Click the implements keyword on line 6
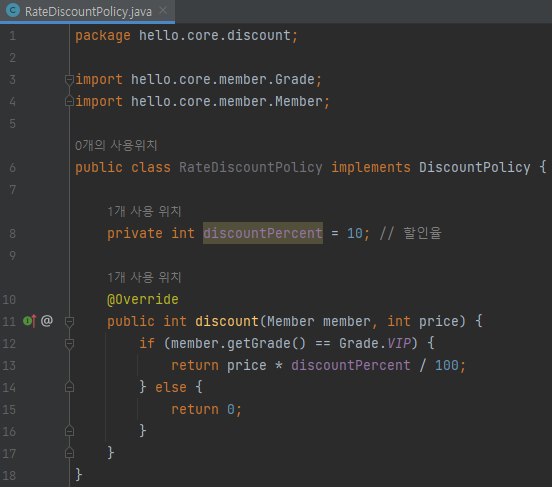 coord(371,167)
